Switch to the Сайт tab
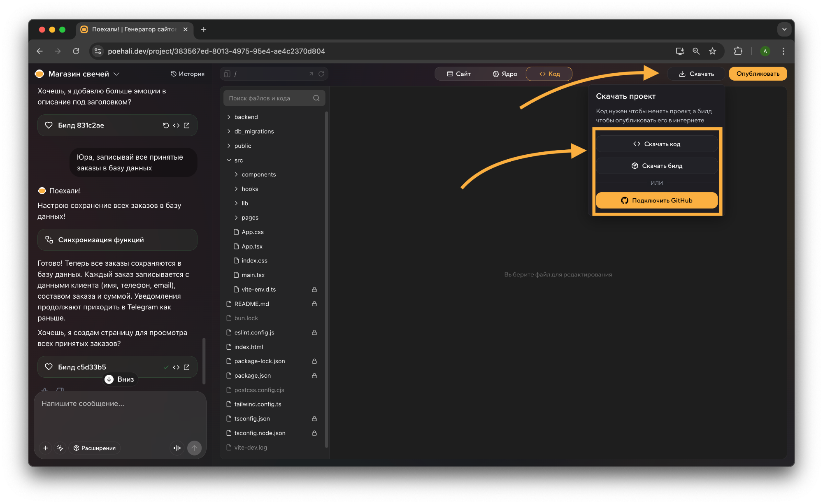The image size is (823, 504). pos(459,74)
